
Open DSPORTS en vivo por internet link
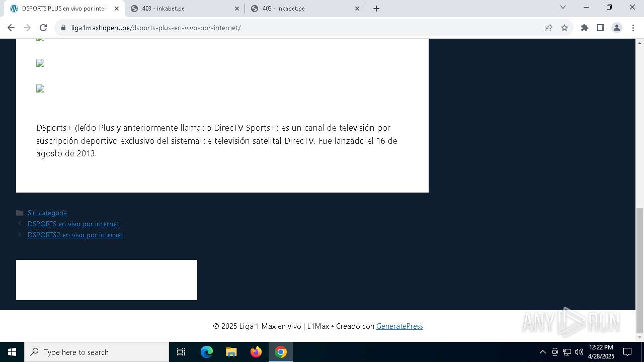(73, 224)
